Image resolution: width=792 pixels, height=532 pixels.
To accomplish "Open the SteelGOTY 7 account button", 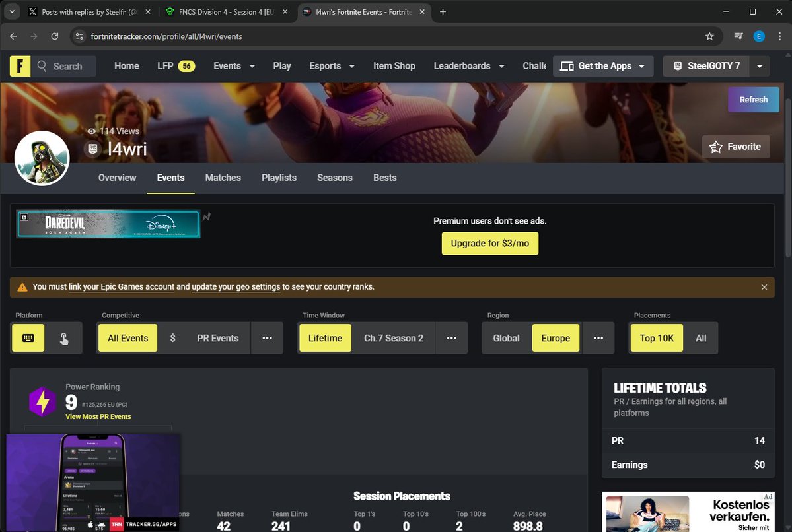I will (x=707, y=66).
